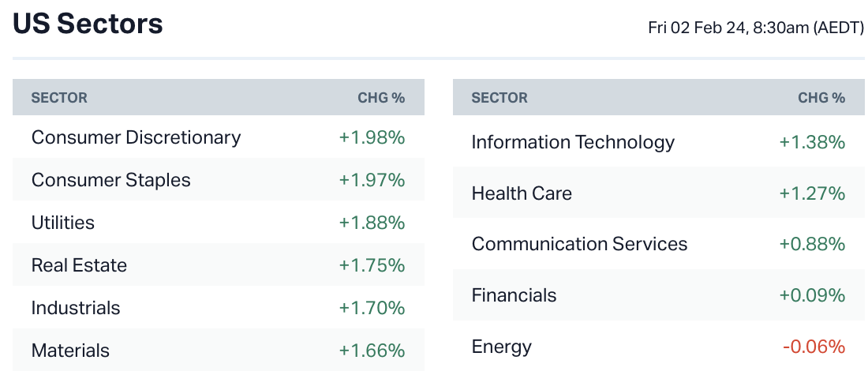Click the Real Estate sector name
This screenshot has height=390, width=868.
pyautogui.click(x=79, y=265)
